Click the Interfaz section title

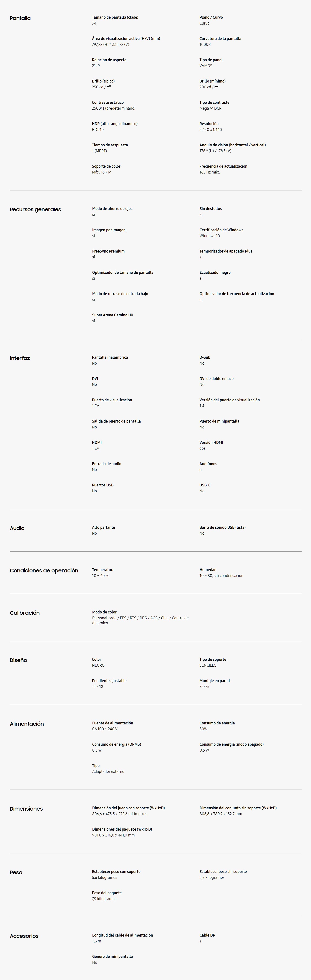tap(20, 358)
